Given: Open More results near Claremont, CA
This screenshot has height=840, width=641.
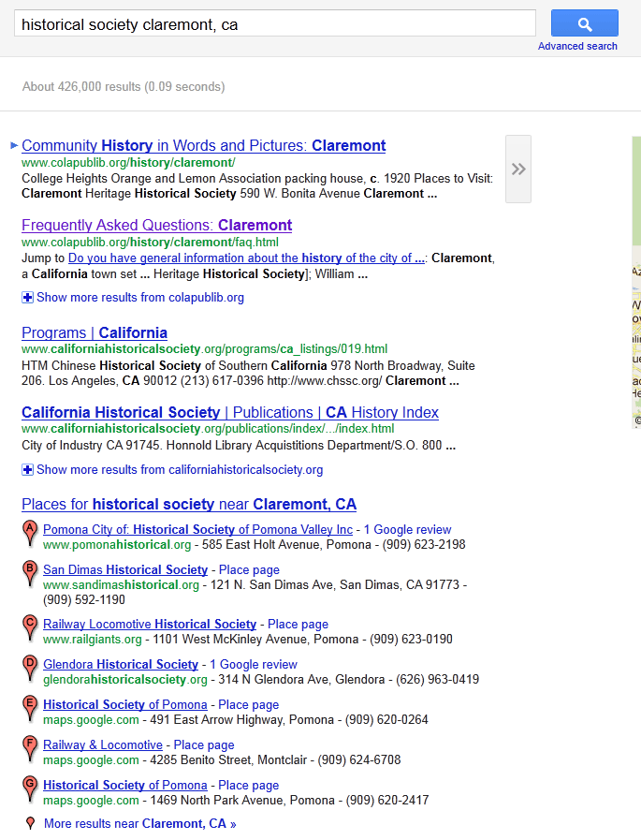Looking at the screenshot, I should click(139, 824).
